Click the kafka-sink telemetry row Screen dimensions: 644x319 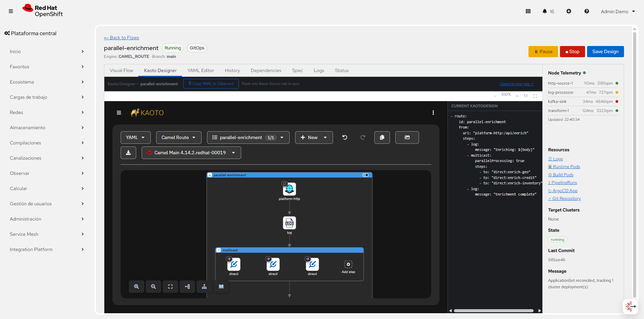point(583,101)
